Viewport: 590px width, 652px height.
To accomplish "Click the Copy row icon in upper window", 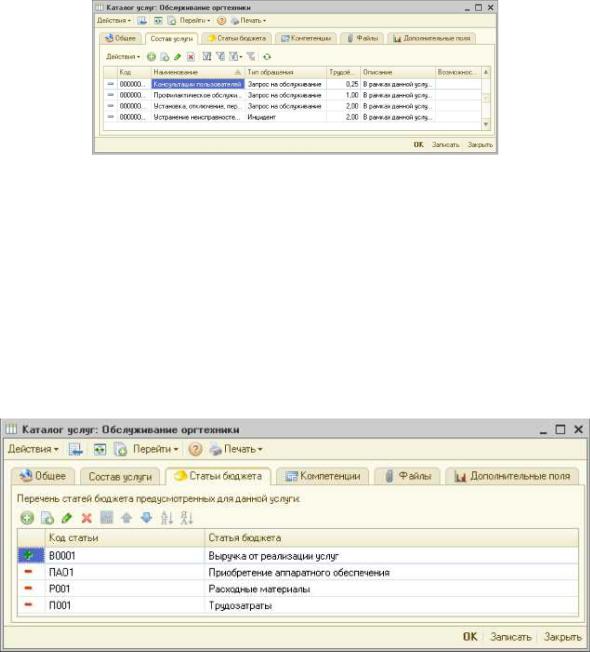I will pos(165,57).
